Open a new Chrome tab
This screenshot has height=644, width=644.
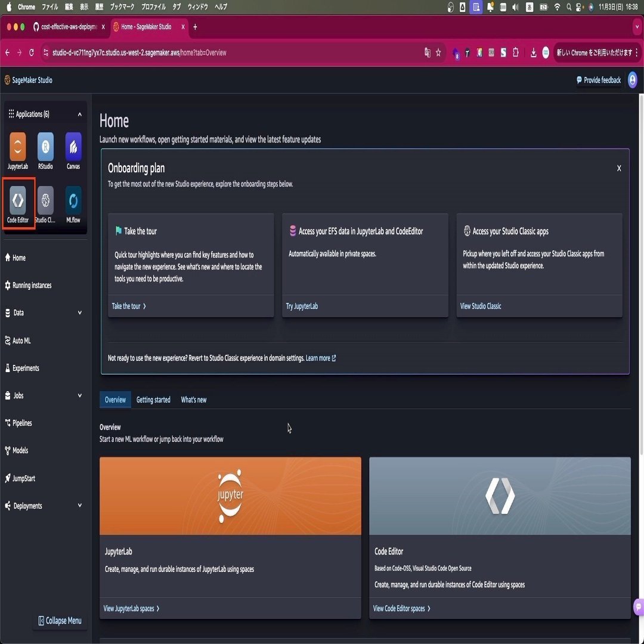[x=195, y=27]
